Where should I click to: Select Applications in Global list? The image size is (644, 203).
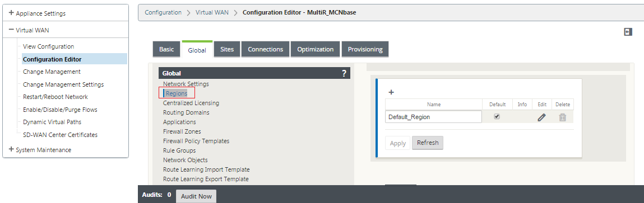coord(179,122)
